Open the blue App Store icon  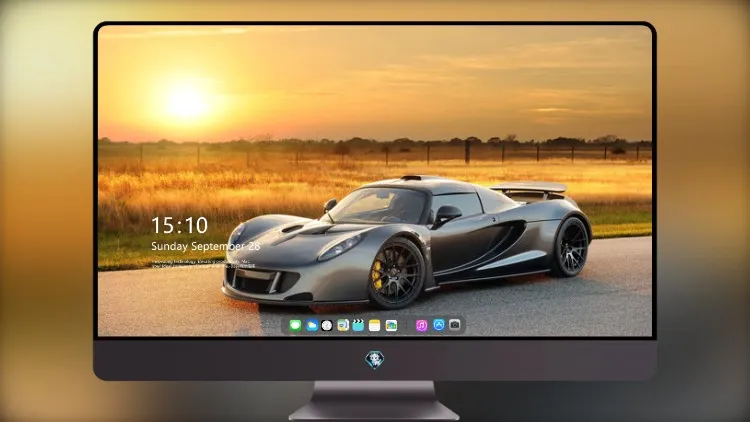[x=439, y=325]
